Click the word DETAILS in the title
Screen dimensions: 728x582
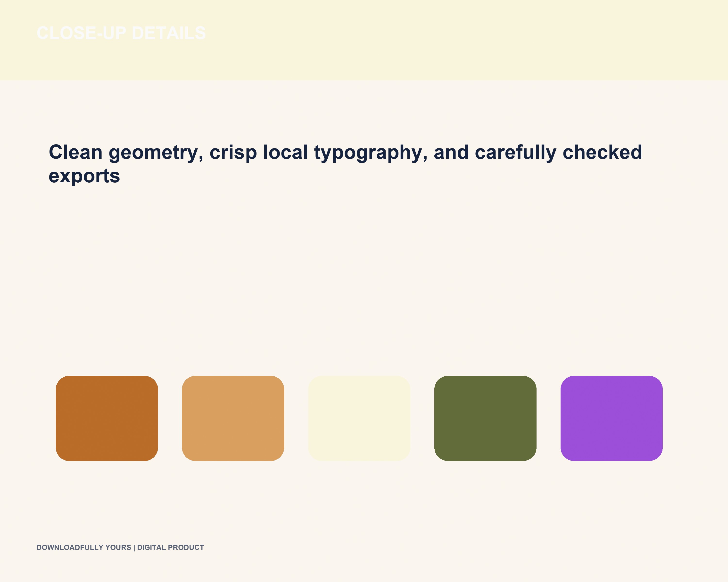[168, 33]
